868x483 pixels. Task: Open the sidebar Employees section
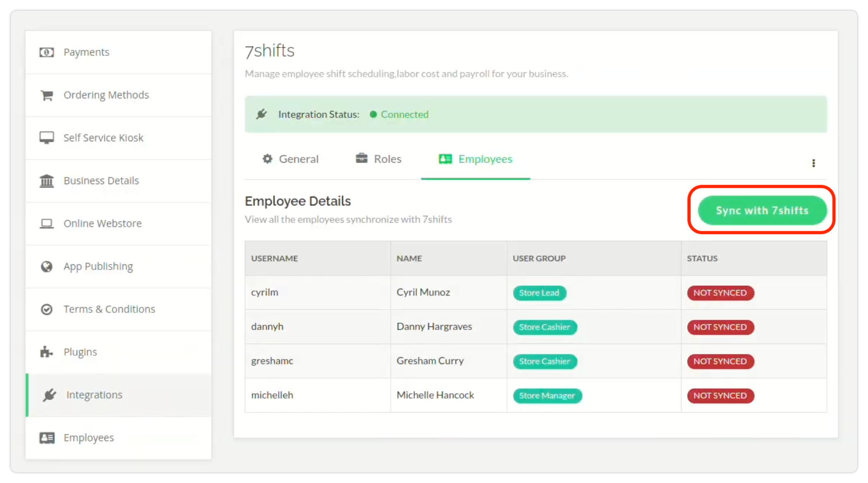point(118,438)
